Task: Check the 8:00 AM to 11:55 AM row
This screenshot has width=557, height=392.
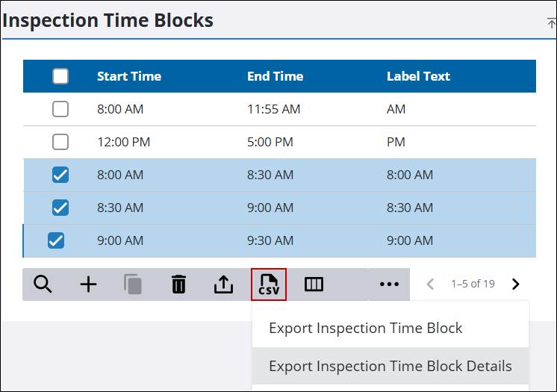Action: [60, 109]
